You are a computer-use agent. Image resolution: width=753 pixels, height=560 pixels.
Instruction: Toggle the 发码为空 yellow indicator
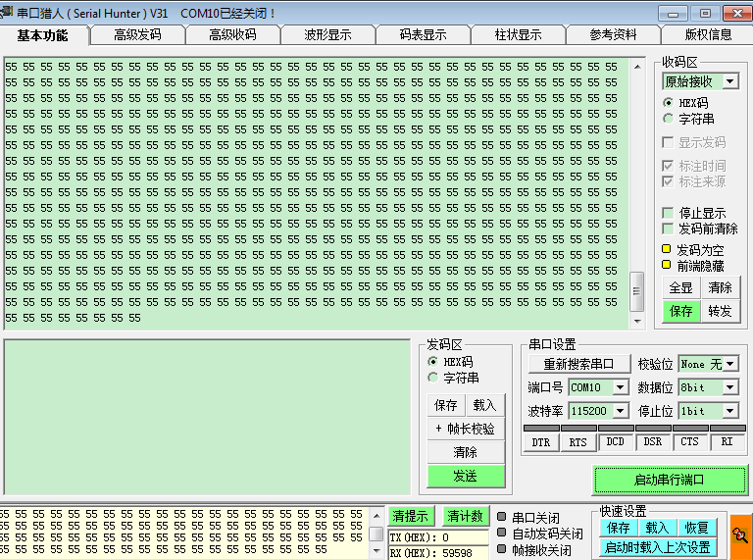[666, 249]
